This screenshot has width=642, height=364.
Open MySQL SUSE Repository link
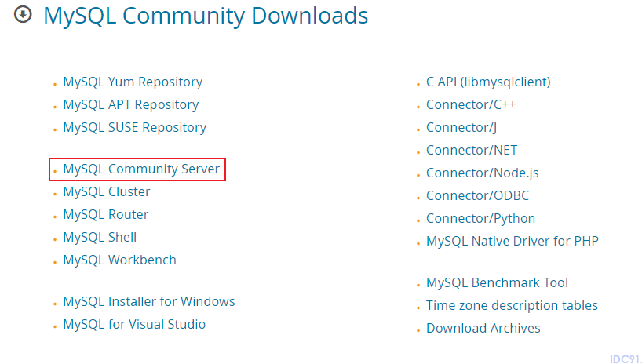tap(135, 128)
